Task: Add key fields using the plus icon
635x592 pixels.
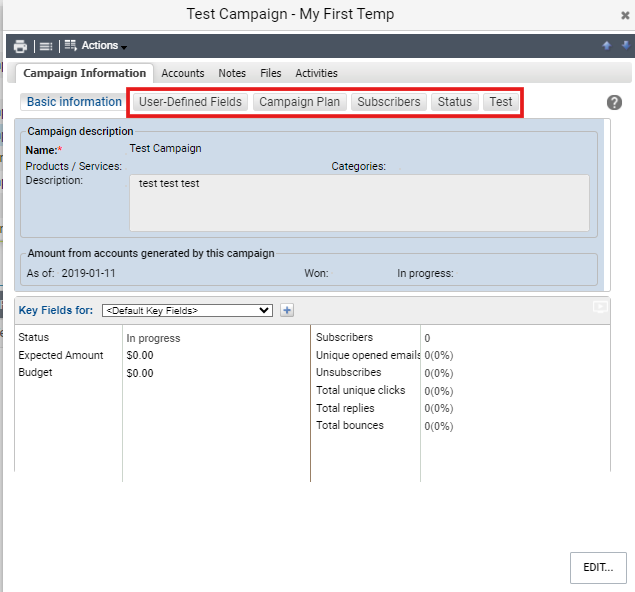Action: tap(287, 311)
